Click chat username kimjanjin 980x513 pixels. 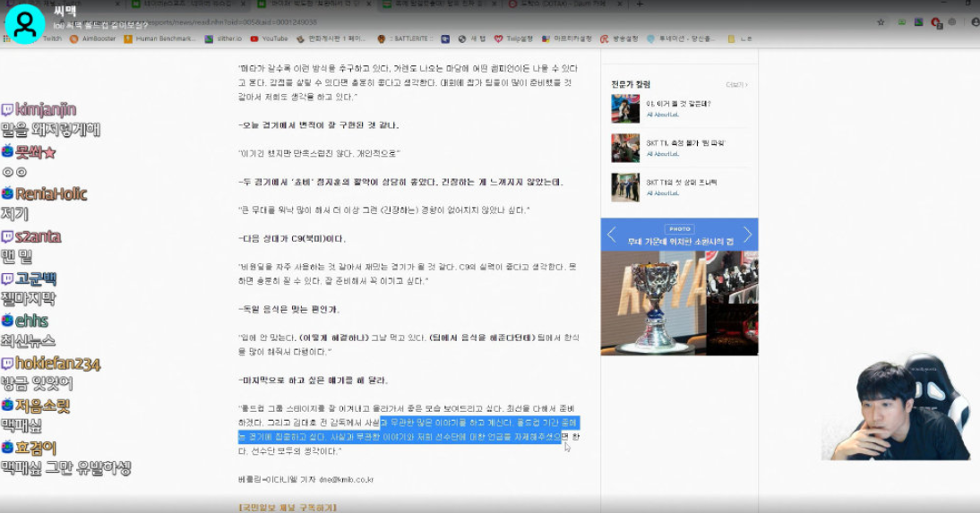[x=46, y=109]
